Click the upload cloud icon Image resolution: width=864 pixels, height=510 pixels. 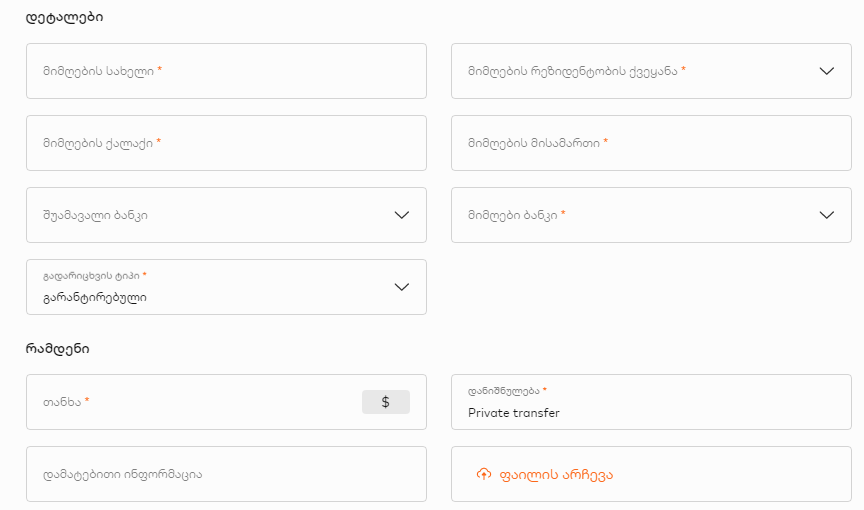(x=484, y=474)
